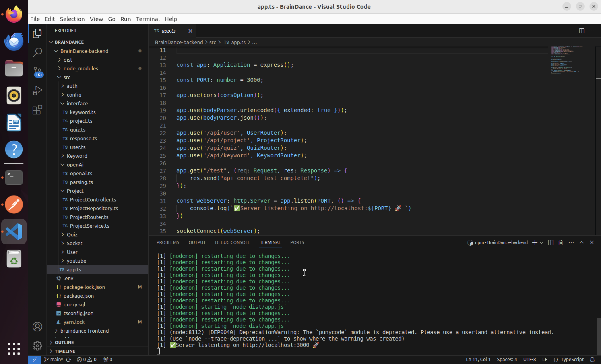Collapse the openAi folder
Screen dimensions: 601x364
pos(98,165)
